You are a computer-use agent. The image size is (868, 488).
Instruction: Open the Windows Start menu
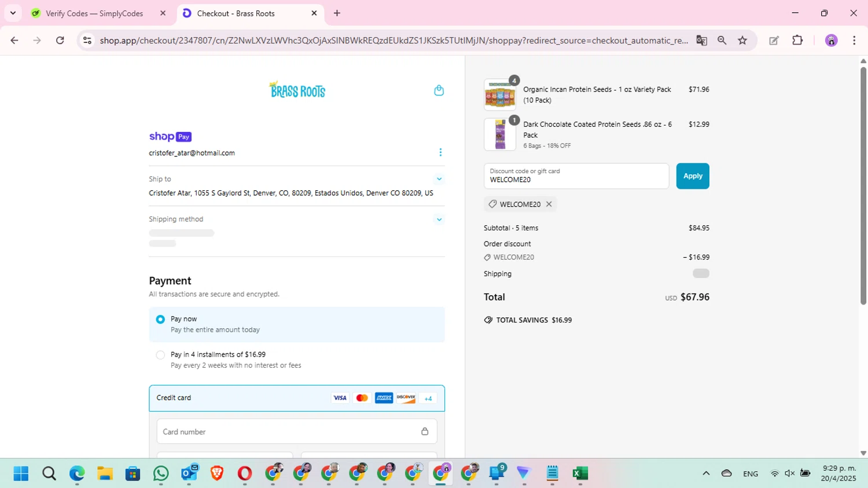21,474
